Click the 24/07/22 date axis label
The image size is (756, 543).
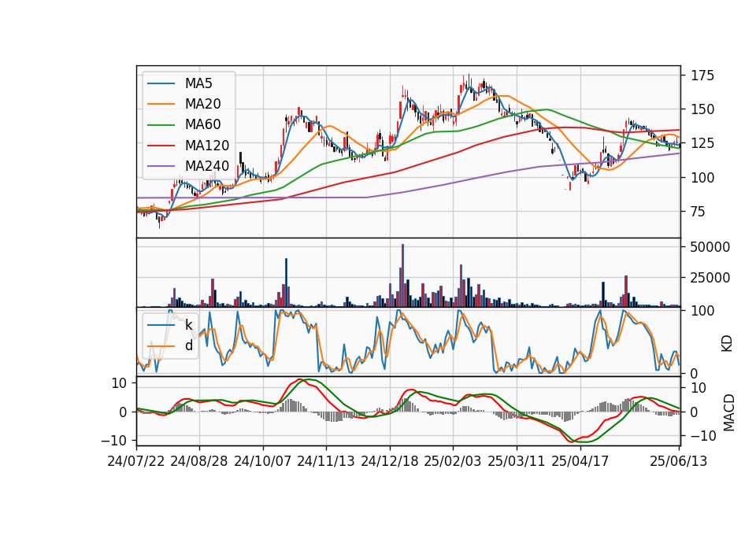pos(136,461)
